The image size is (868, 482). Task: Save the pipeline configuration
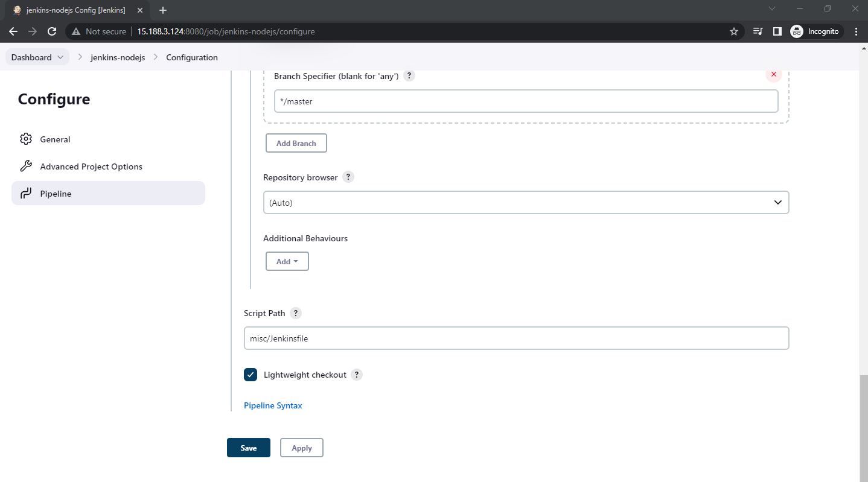tap(248, 448)
